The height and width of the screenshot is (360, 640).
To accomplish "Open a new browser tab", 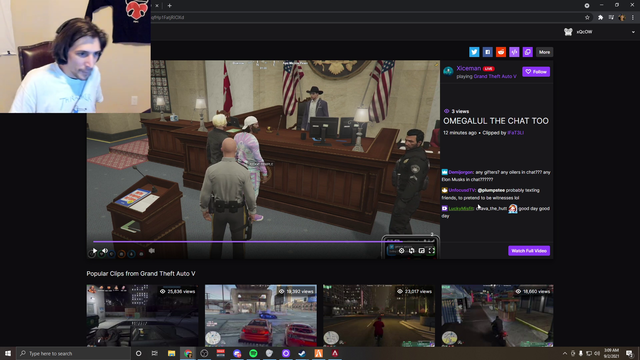I will point(169,6).
